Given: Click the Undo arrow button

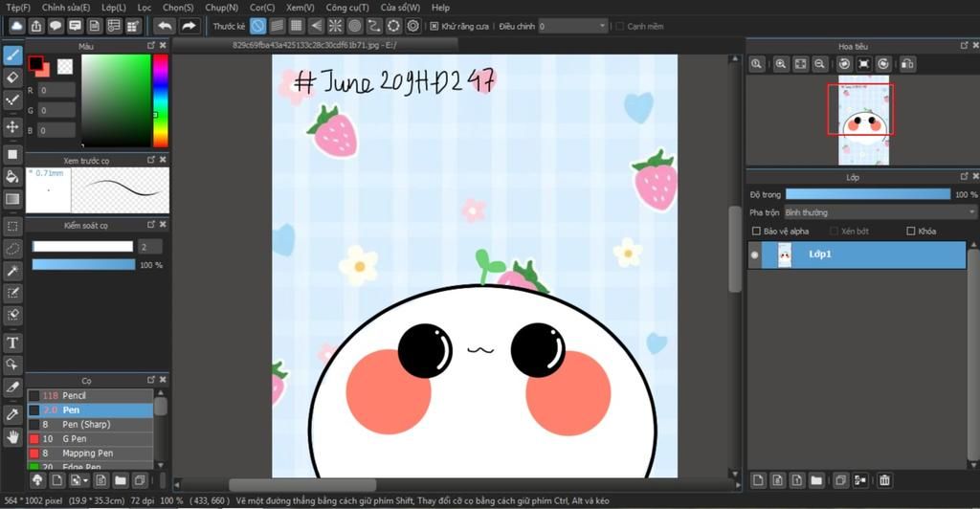Looking at the screenshot, I should (165, 26).
